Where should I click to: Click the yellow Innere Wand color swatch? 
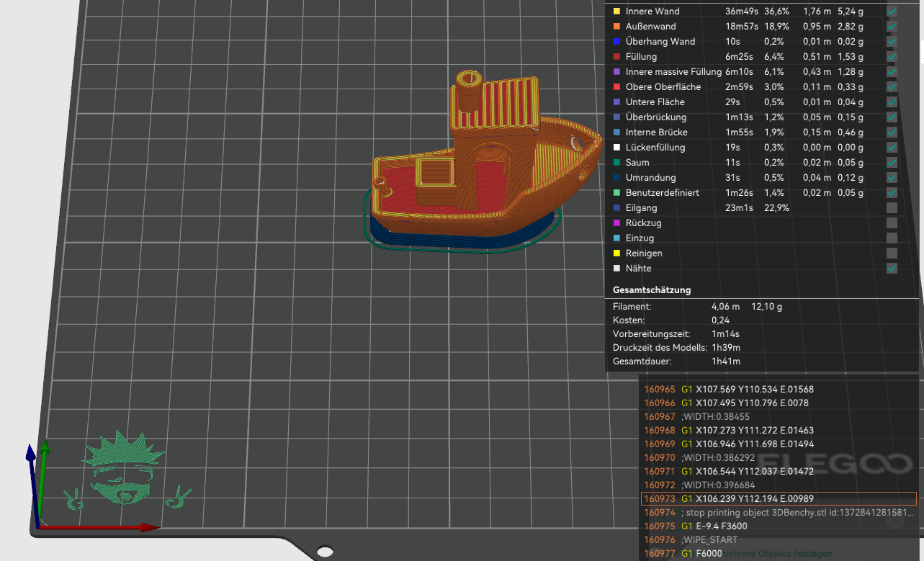tap(616, 12)
